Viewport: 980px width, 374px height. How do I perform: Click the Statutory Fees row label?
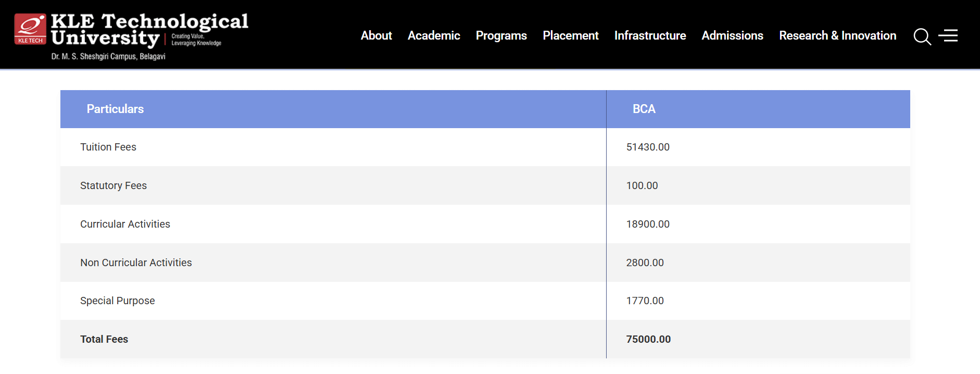coord(114,185)
